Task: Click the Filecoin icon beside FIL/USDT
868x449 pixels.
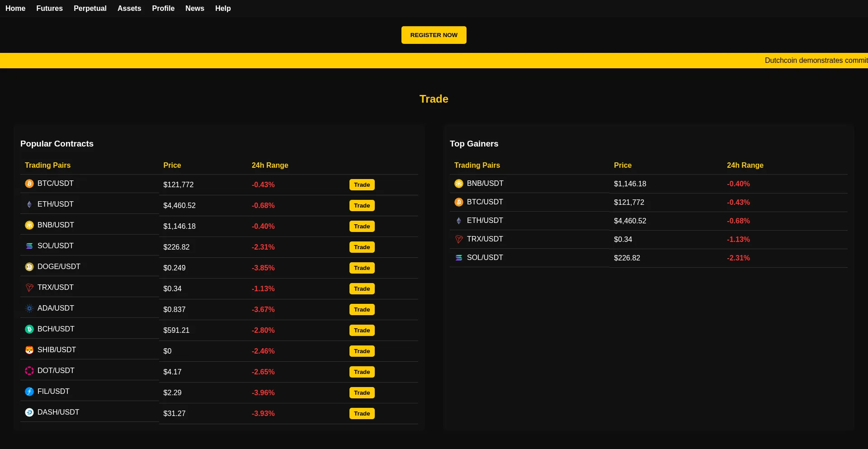Action: (x=29, y=392)
